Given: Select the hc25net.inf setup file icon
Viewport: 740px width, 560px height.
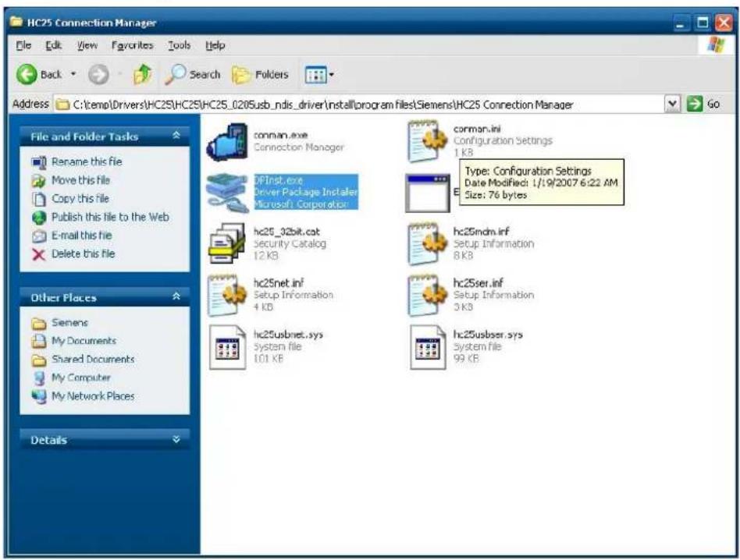Looking at the screenshot, I should 227,295.
